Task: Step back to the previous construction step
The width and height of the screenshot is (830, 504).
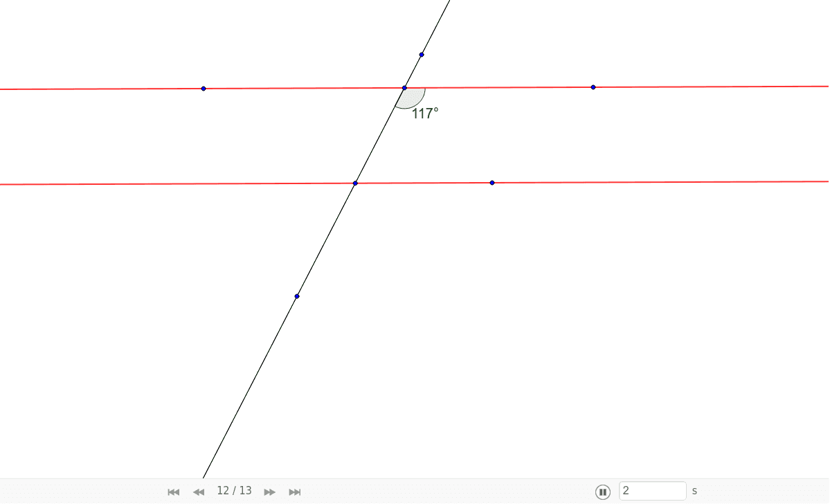Action: click(x=199, y=492)
